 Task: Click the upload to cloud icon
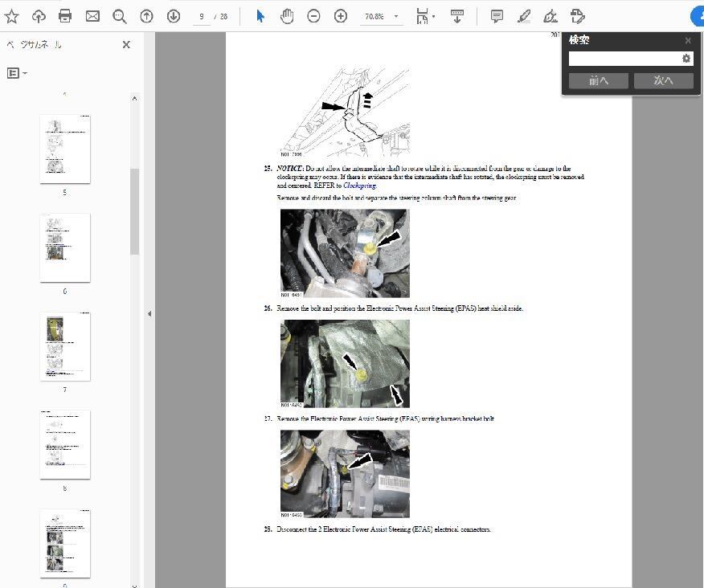pos(39,17)
